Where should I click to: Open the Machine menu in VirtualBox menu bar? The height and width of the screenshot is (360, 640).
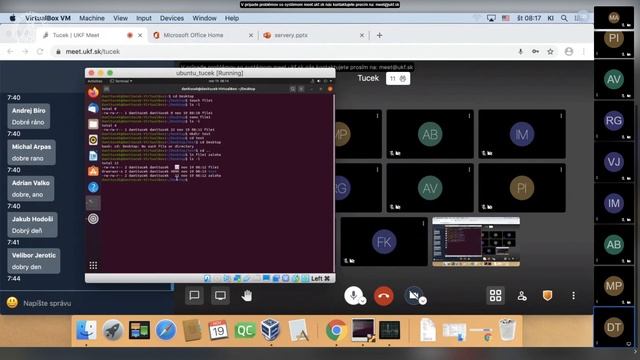click(x=92, y=18)
